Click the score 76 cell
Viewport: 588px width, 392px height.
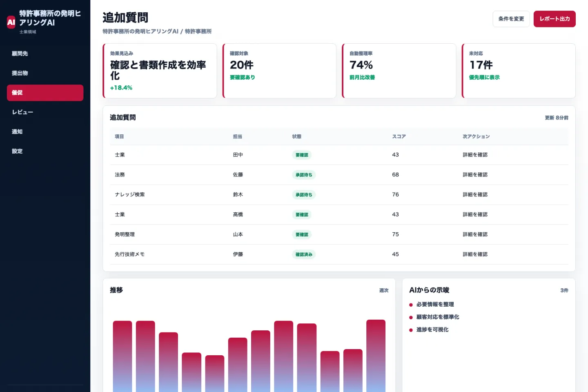pos(395,195)
